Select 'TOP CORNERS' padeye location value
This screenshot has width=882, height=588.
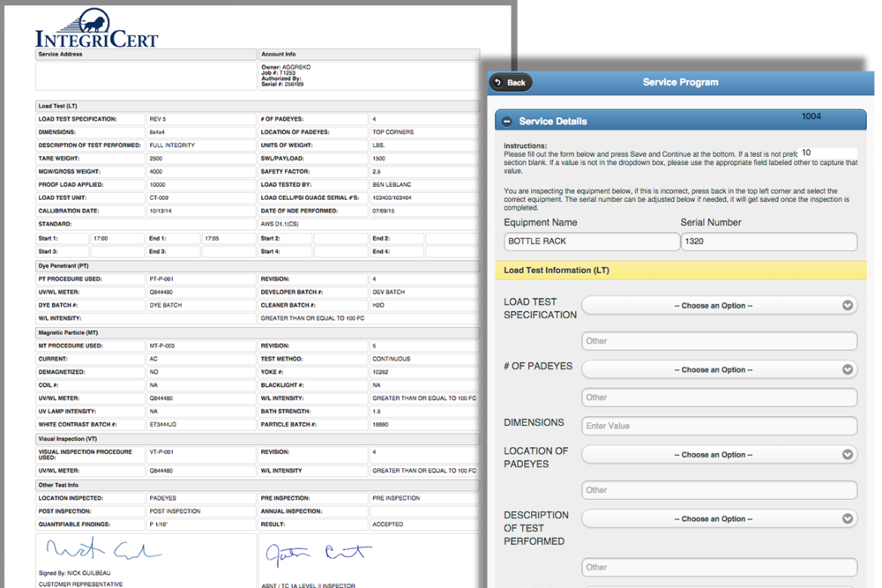click(x=392, y=132)
